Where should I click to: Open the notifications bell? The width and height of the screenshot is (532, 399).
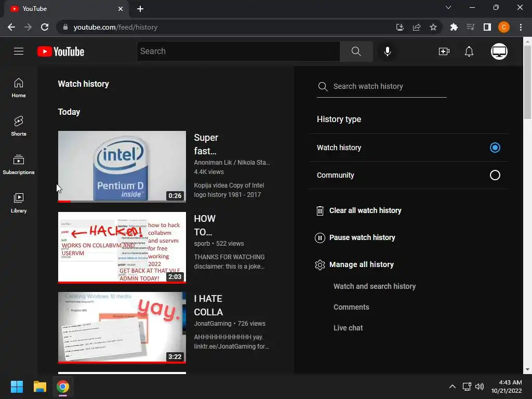[x=469, y=51]
